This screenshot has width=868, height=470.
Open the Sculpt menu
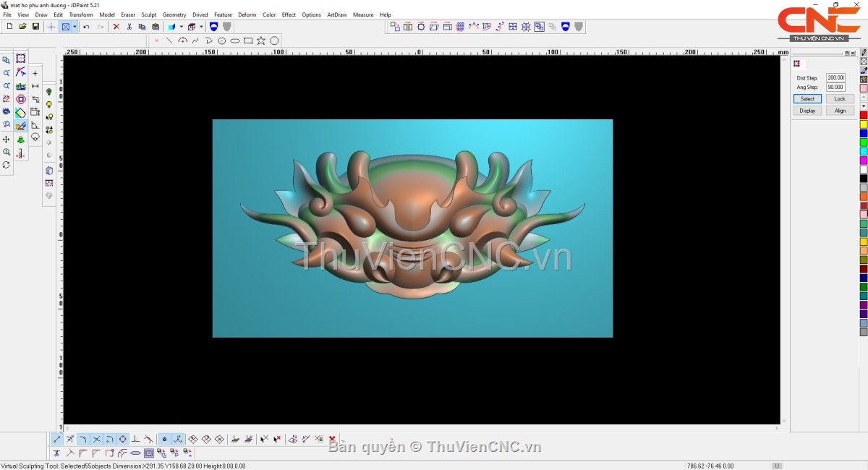coord(148,14)
